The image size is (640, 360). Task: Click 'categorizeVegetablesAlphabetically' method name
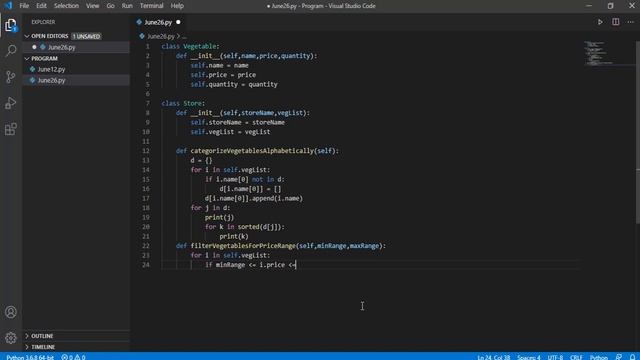(252, 151)
